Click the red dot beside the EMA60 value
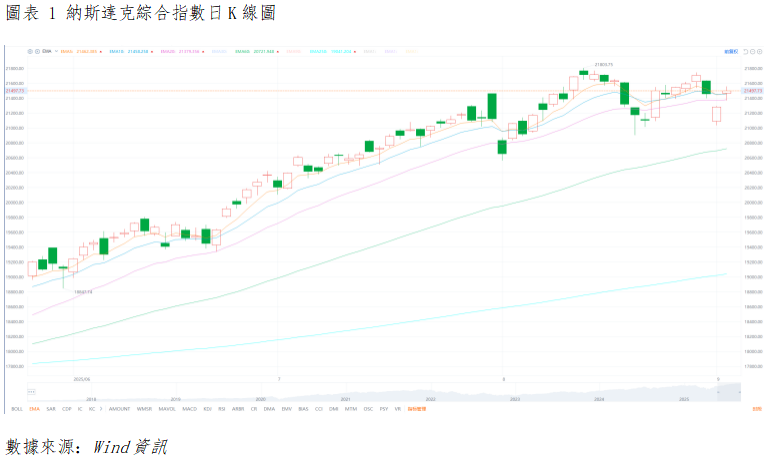This screenshot has height=462, width=772. 278,52
